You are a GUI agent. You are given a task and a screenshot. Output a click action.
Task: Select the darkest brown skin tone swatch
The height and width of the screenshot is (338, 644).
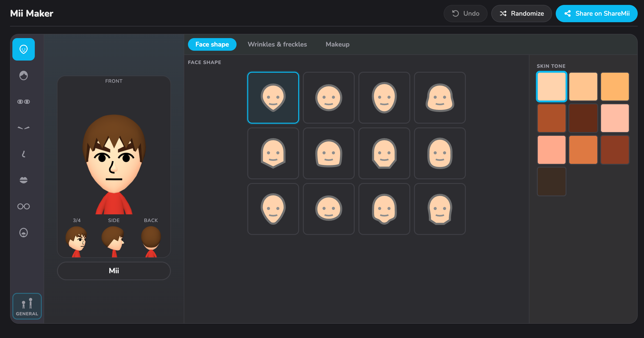[552, 181]
